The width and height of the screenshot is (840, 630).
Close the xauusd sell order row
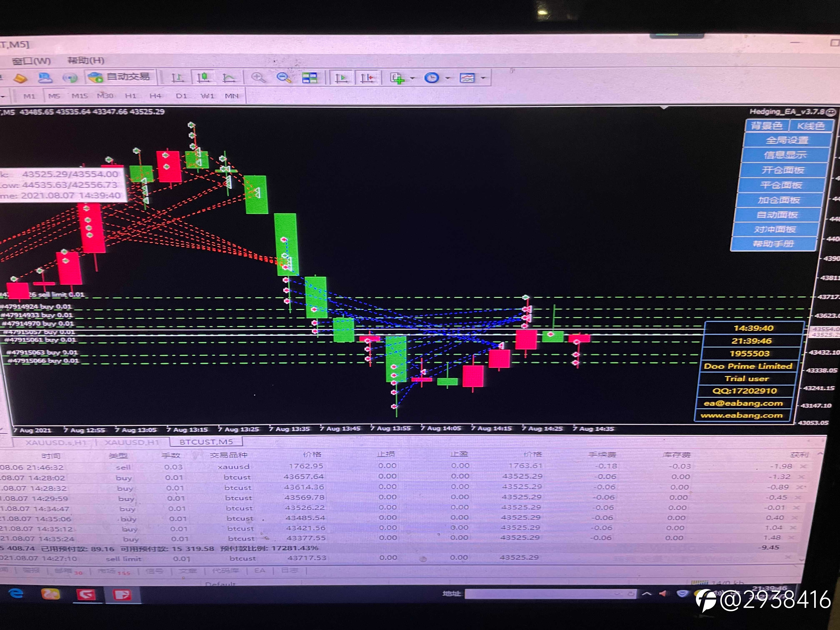tap(803, 467)
